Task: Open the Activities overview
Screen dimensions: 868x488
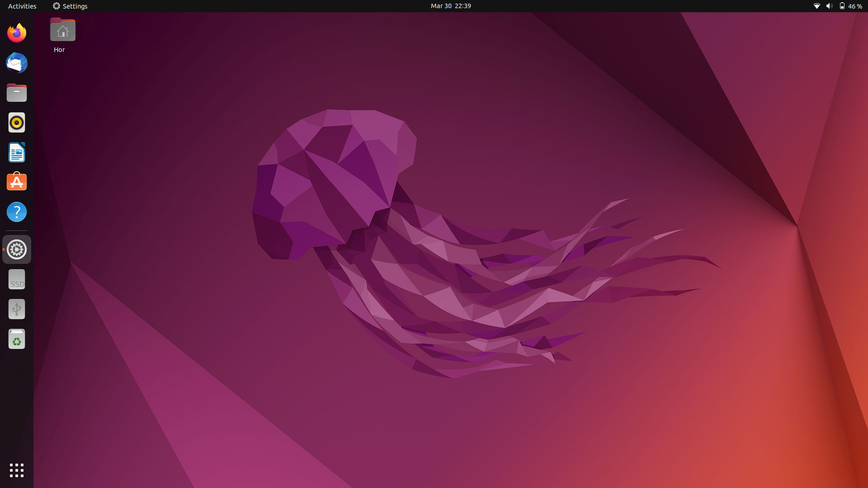Action: 21,6
